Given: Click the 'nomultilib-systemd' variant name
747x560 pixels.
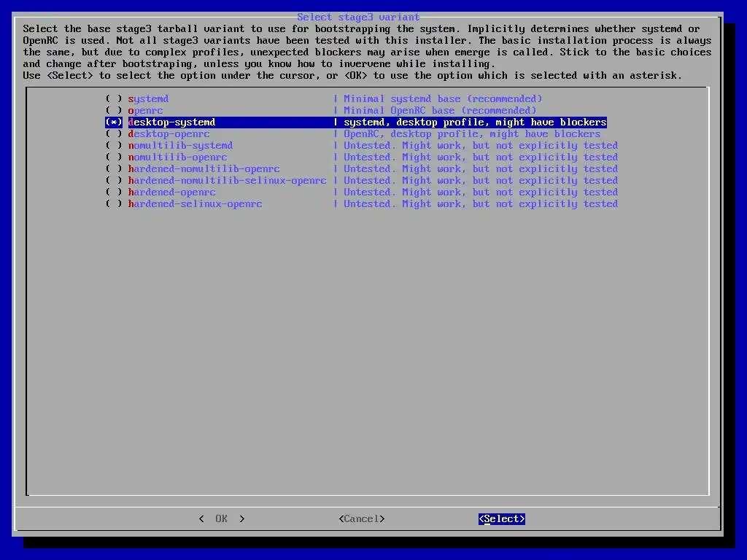Looking at the screenshot, I should click(181, 145).
